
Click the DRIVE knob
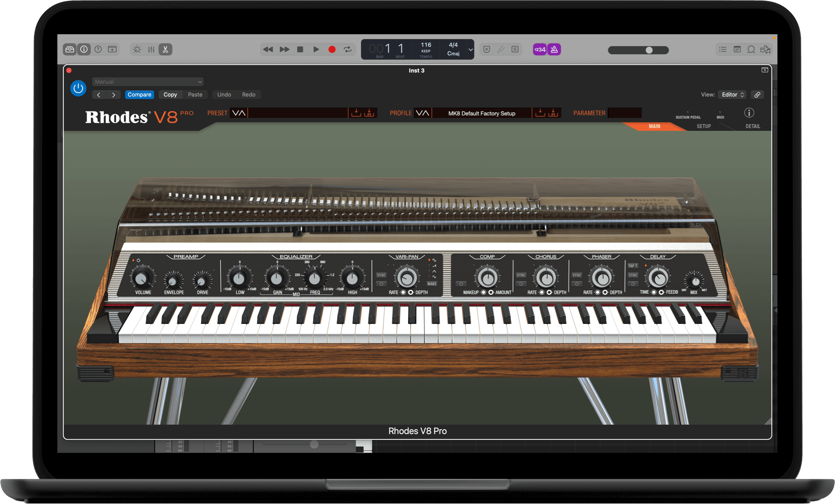(202, 281)
